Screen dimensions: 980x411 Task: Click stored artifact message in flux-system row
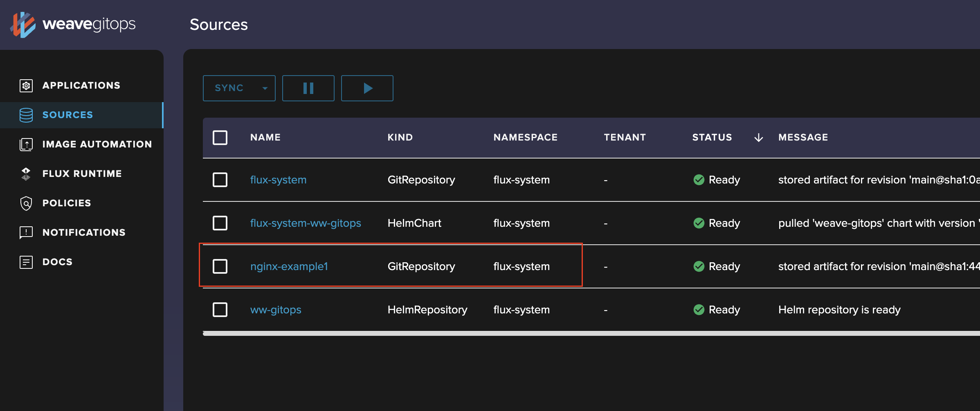[879, 180]
